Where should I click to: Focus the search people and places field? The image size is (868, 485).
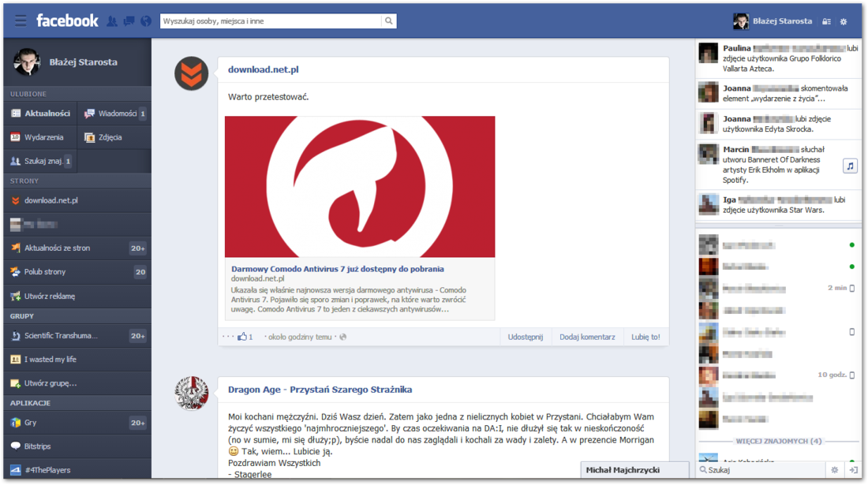click(x=271, y=21)
